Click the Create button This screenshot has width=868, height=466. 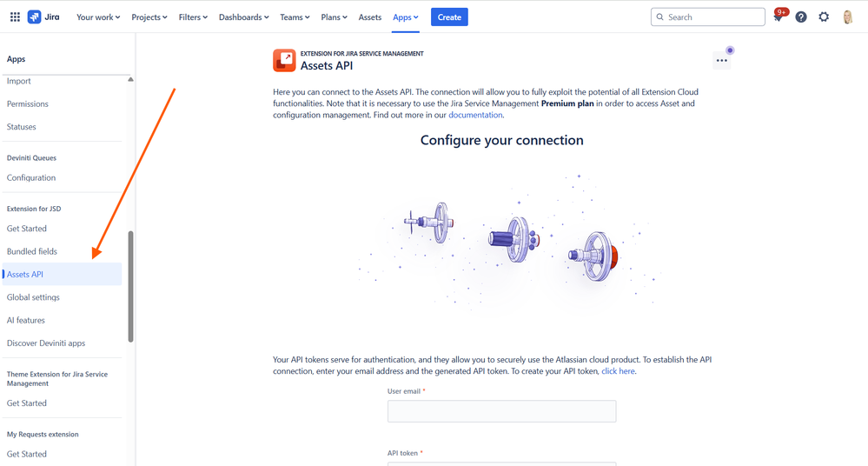(449, 17)
